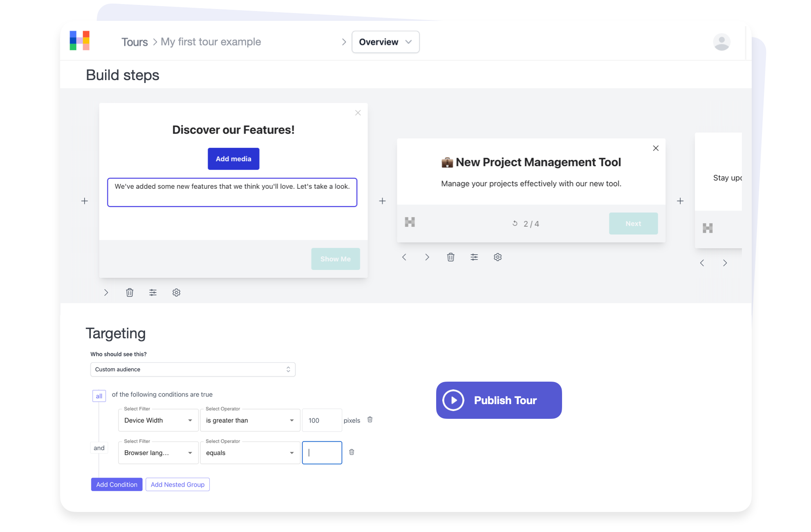The width and height of the screenshot is (811, 532).
Task: Toggle the 'all' conditions selector
Action: point(99,396)
